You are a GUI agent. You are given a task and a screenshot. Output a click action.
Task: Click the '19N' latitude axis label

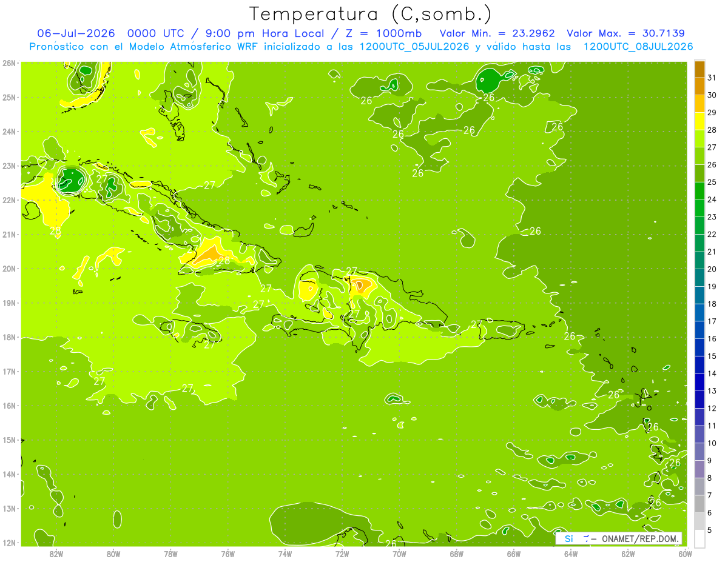tap(9, 303)
